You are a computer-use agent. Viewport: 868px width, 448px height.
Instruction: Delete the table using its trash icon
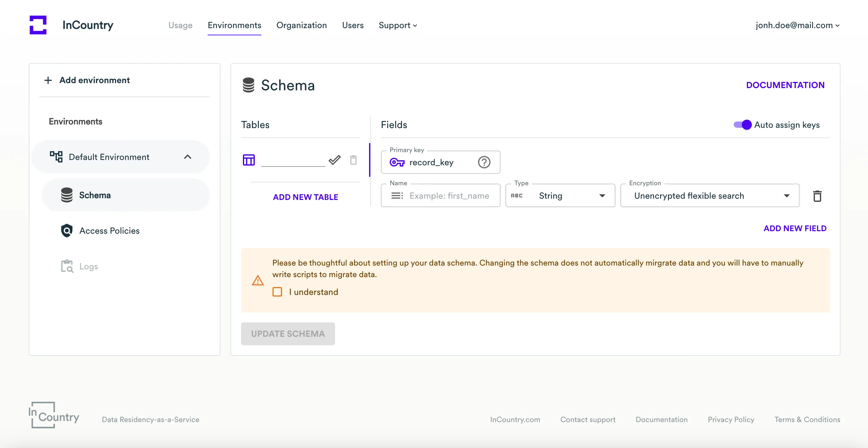353,160
